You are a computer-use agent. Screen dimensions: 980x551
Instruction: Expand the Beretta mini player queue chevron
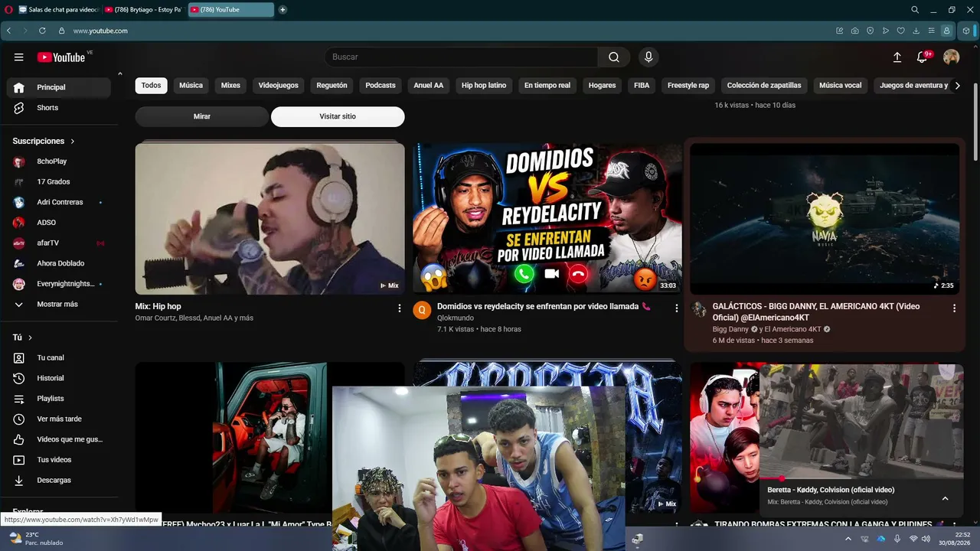point(945,498)
